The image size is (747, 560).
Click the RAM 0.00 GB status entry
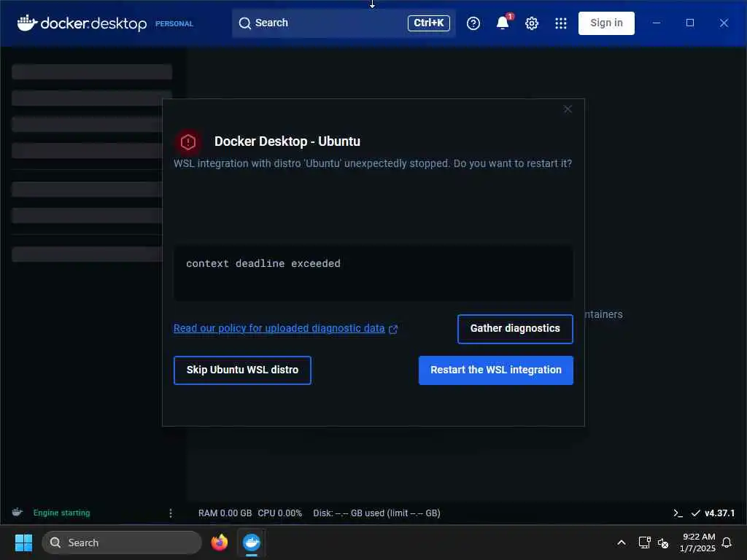click(225, 513)
